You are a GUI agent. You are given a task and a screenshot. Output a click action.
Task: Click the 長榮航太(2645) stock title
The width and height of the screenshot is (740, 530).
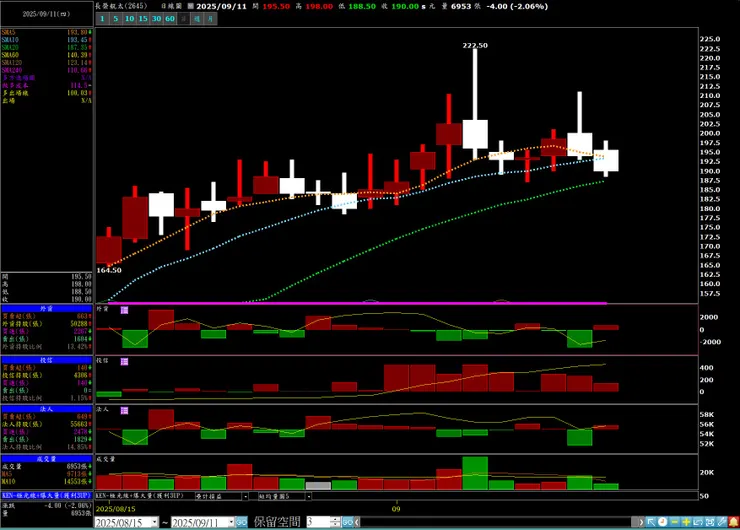(x=121, y=6)
